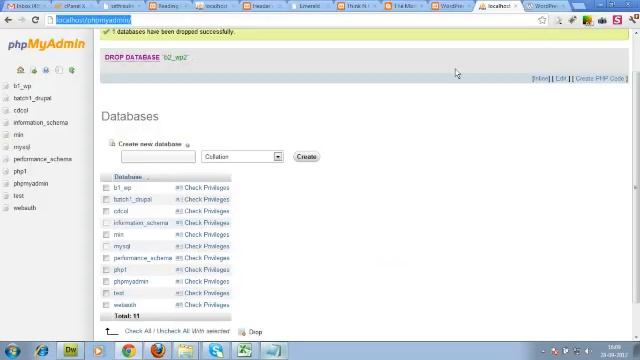The height and width of the screenshot is (360, 640).
Task: Open the Collation dropdown
Action: pos(242,157)
